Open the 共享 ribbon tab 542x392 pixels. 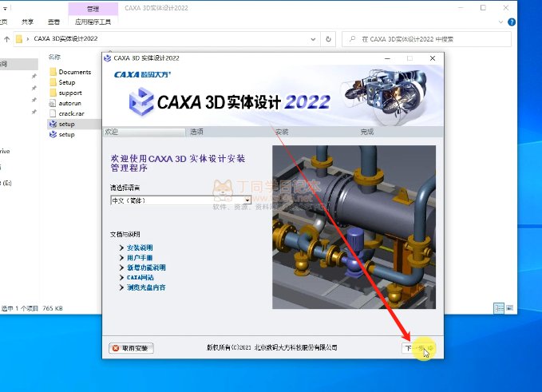tap(28, 22)
